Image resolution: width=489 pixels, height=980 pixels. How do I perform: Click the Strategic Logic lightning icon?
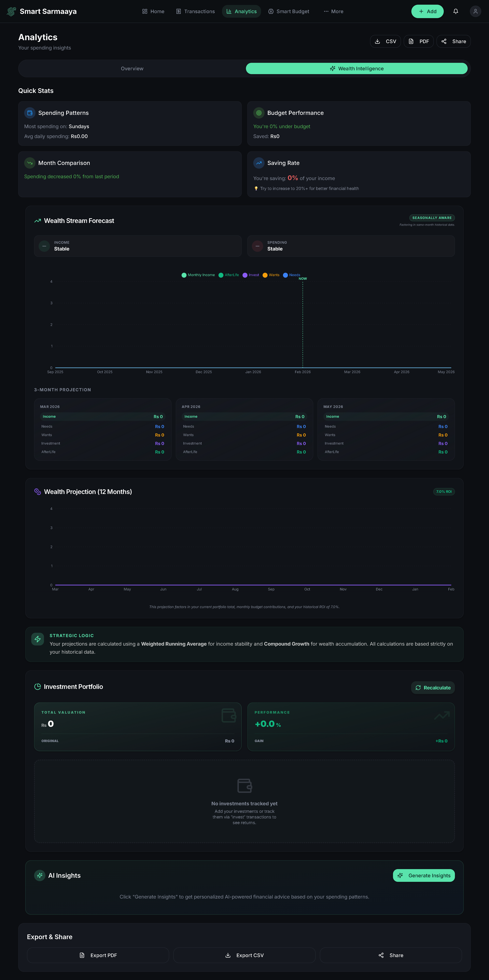(x=38, y=639)
